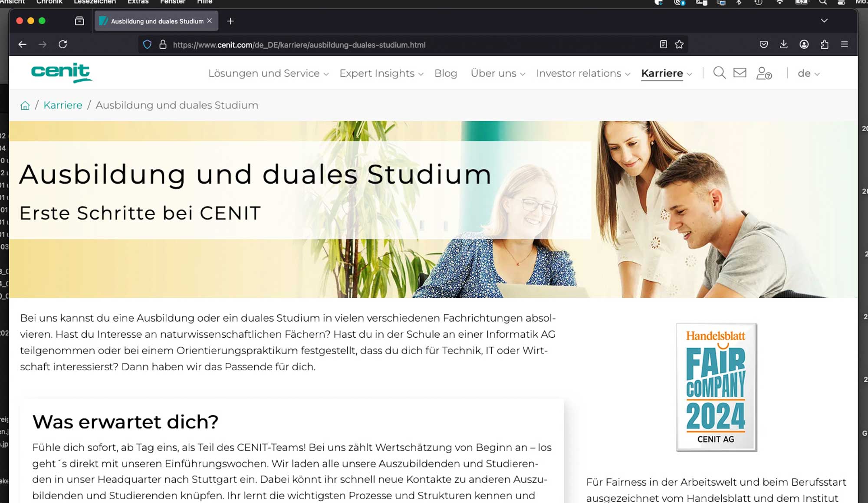Screen dimensions: 868x503
Task: Open the de language selector
Action: [808, 73]
